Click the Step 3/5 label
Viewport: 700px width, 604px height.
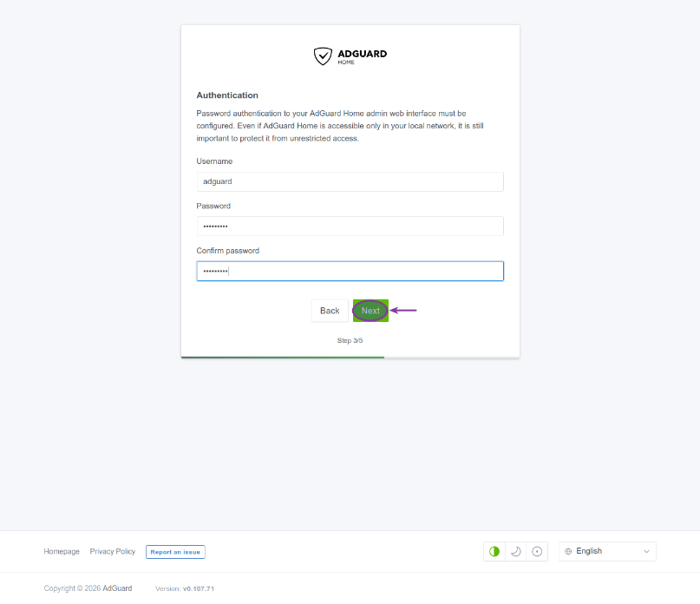(350, 340)
